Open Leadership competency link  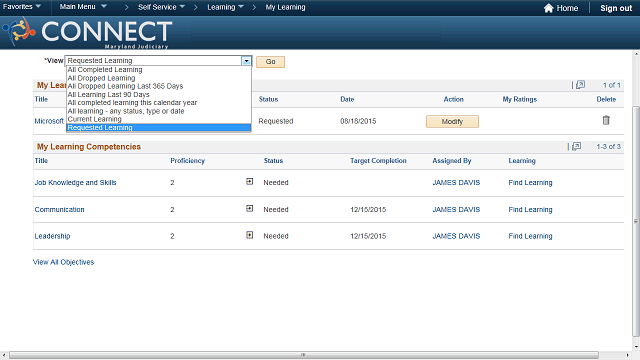coord(52,236)
